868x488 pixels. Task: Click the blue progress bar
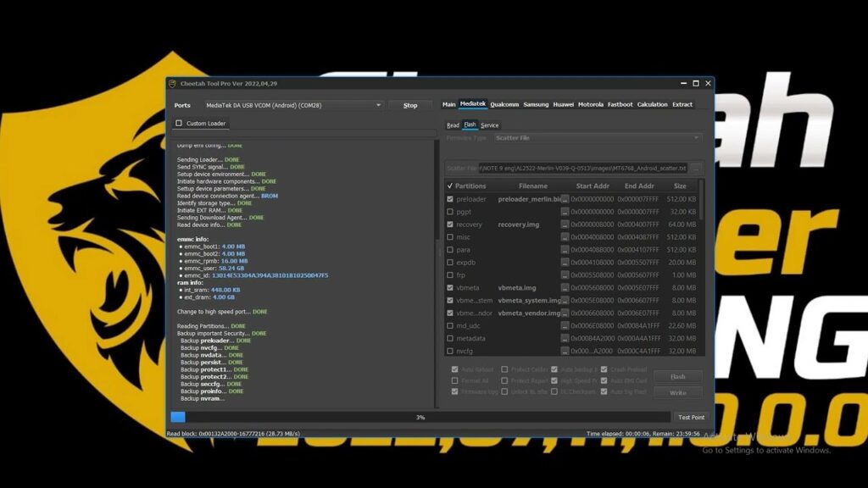(178, 417)
